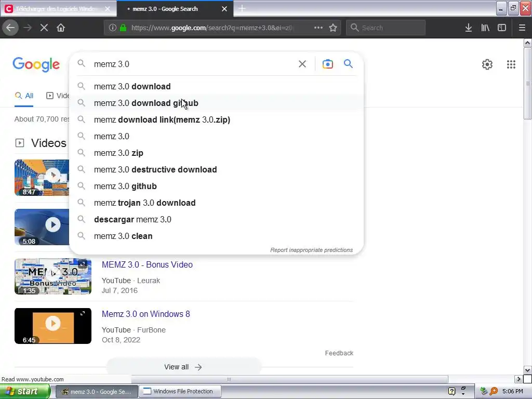Click the help question mark tray icon
532x399 pixels.
tap(451, 391)
